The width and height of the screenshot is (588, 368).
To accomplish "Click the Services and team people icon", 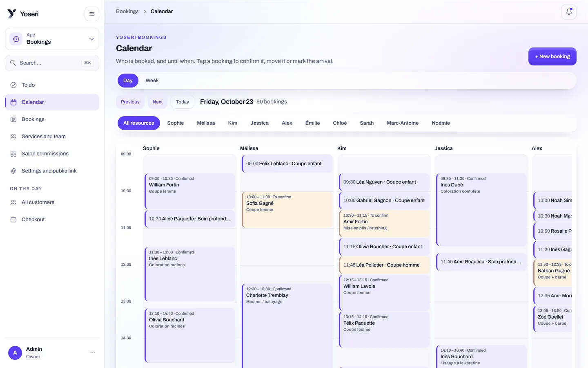I will point(13,137).
